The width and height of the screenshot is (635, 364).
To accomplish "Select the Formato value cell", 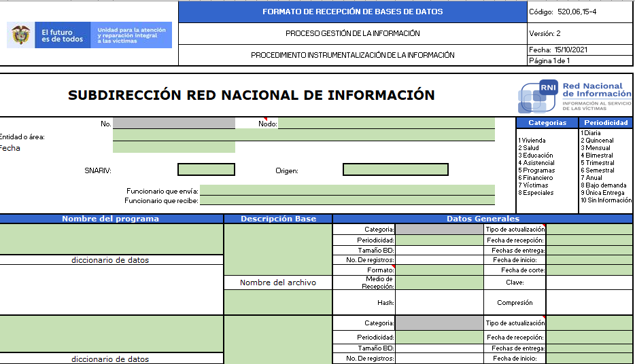I will (x=439, y=270).
